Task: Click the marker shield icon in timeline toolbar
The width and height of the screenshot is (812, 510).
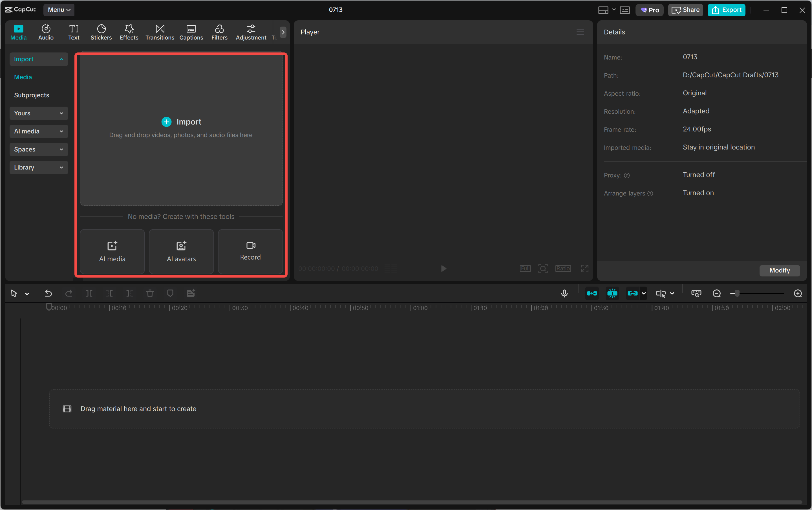Action: click(x=170, y=293)
